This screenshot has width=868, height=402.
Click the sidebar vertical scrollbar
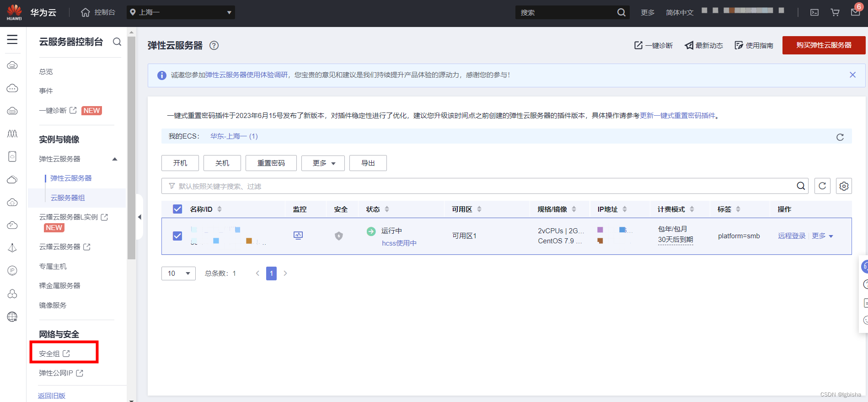(x=132, y=149)
